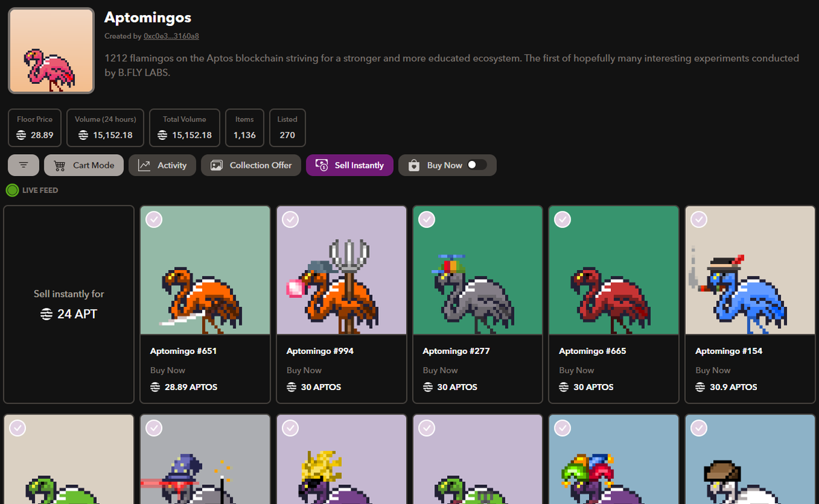Open Aptomingo #651 orange flamingo image
Screen dimensions: 819x504
point(205,270)
